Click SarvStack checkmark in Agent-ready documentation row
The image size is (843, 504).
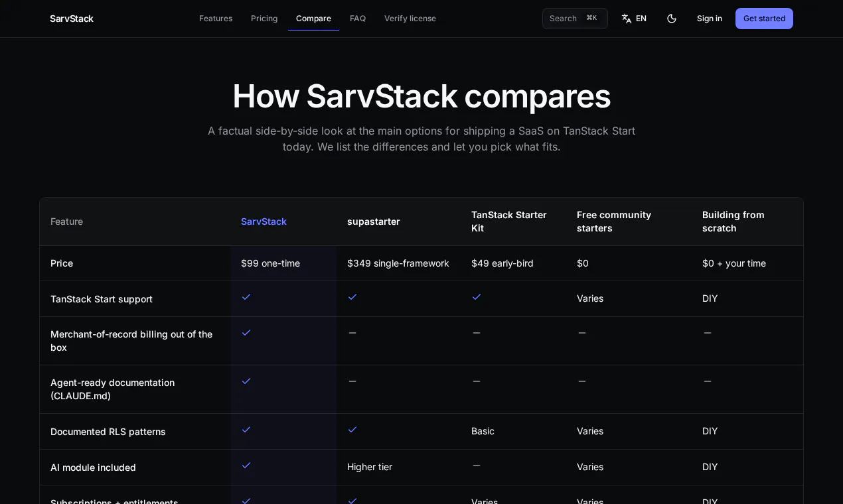click(x=246, y=381)
